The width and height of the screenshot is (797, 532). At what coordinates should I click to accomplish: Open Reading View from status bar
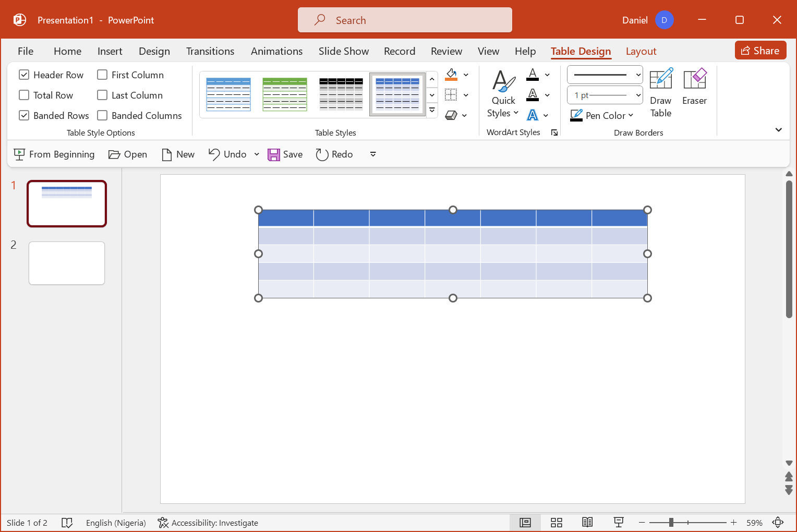pyautogui.click(x=587, y=523)
